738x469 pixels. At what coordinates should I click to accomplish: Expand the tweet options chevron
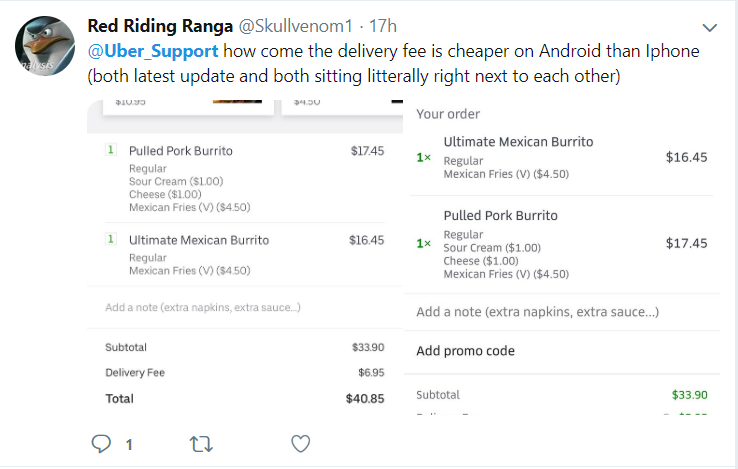point(710,27)
